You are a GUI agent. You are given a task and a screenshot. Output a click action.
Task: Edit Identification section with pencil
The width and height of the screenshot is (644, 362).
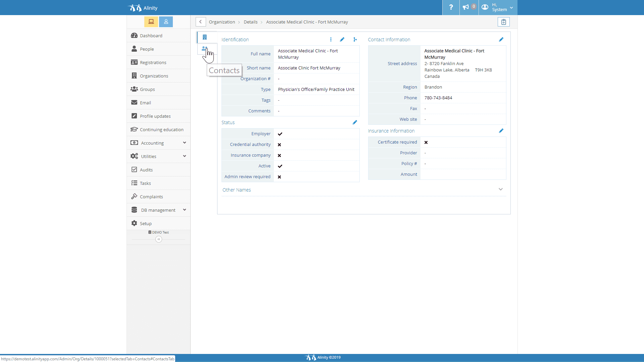[342, 40]
